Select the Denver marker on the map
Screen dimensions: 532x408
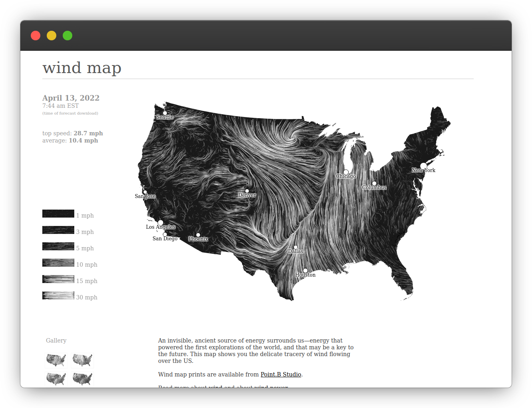pos(247,190)
